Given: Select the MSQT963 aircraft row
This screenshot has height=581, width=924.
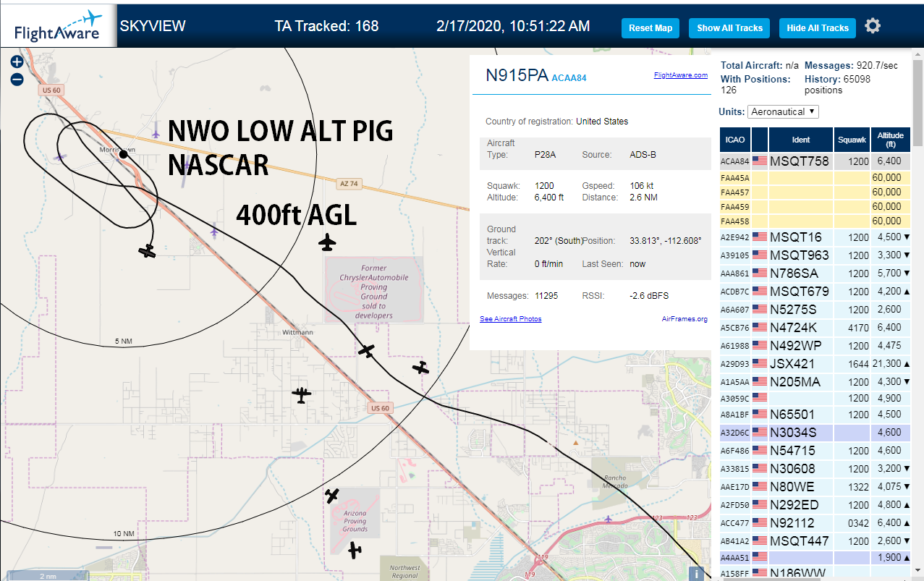Looking at the screenshot, I should [815, 255].
